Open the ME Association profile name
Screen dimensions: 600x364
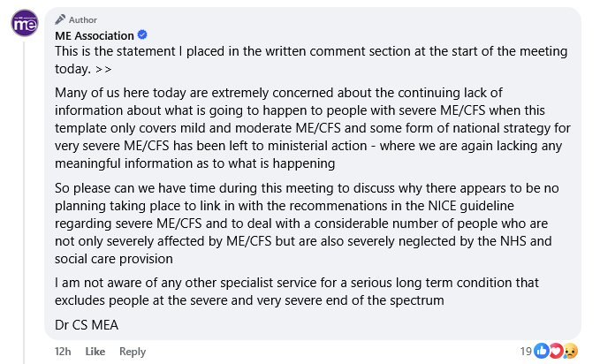(94, 35)
